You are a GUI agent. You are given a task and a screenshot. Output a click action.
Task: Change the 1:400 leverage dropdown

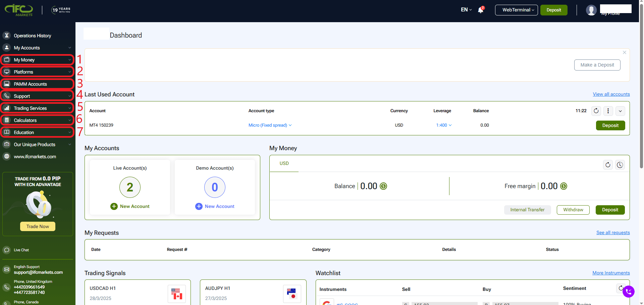(444, 125)
